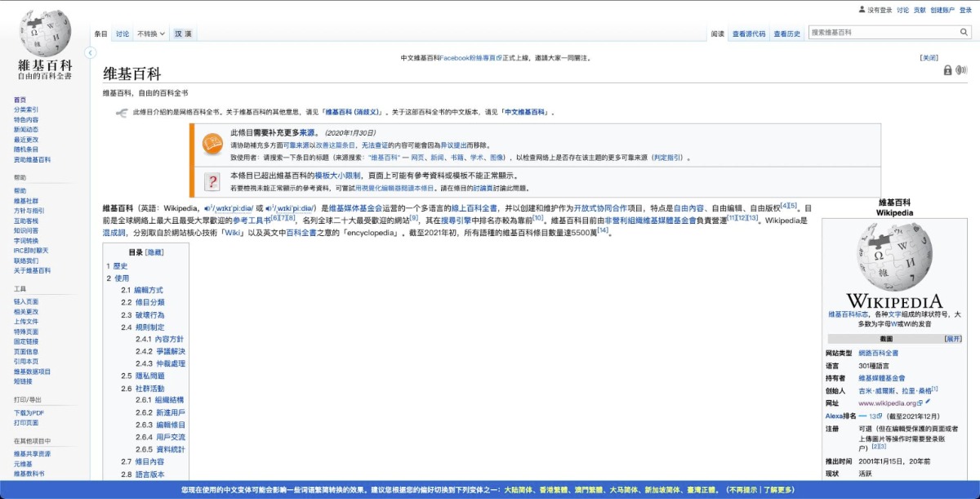
Task: Click the 维基媒体基金会 link in intro
Action: pos(355,208)
